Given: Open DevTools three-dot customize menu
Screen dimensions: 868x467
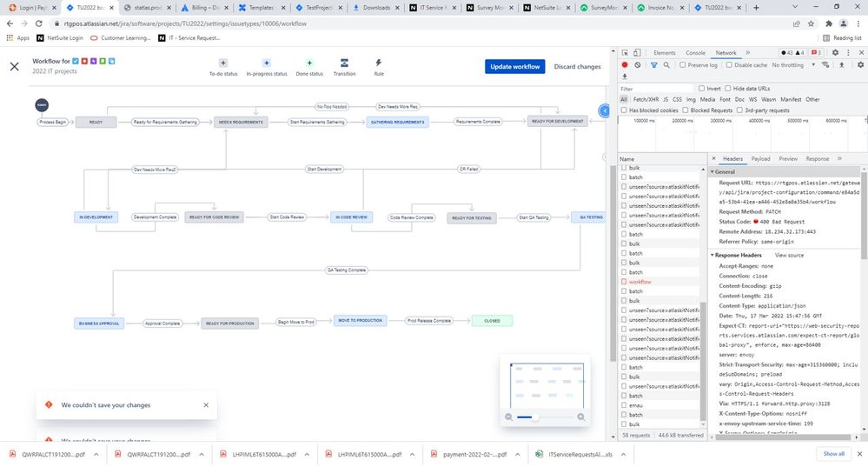Looking at the screenshot, I should 848,53.
